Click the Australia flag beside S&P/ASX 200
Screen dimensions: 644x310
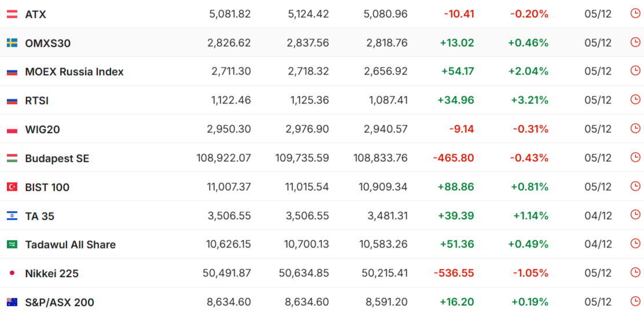coord(12,302)
